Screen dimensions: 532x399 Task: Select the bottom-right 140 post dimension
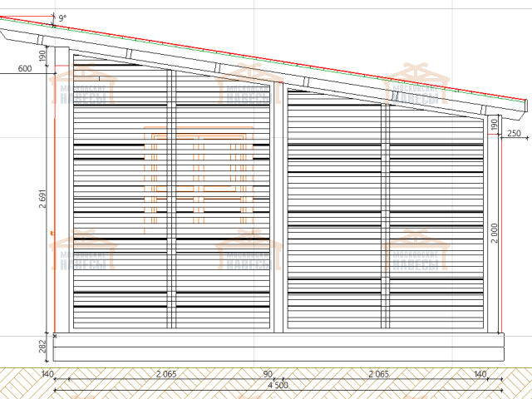(480, 375)
